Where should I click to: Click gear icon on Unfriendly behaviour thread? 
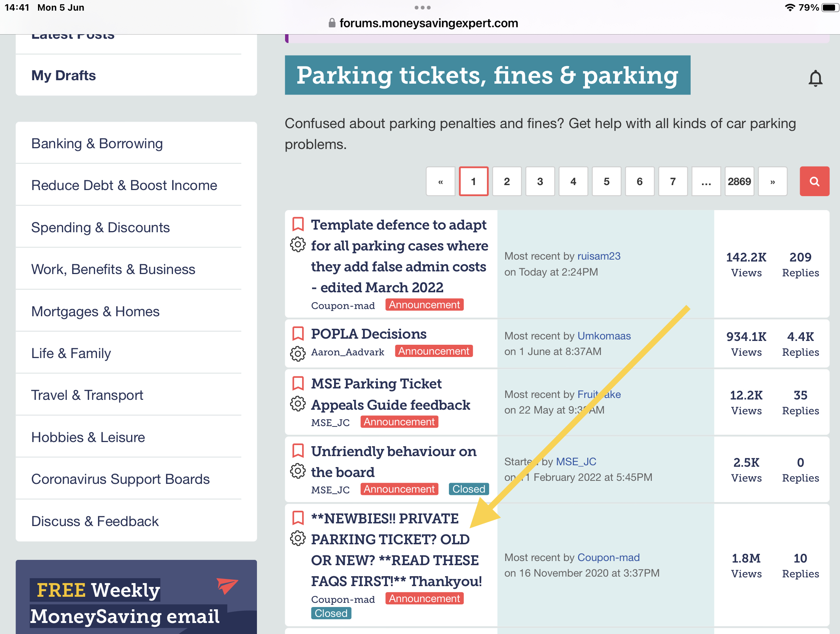(298, 471)
